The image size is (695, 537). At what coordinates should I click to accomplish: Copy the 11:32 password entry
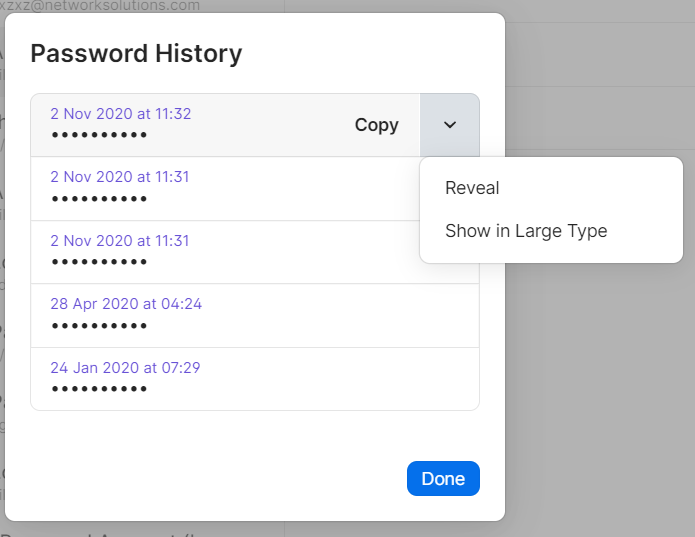376,125
